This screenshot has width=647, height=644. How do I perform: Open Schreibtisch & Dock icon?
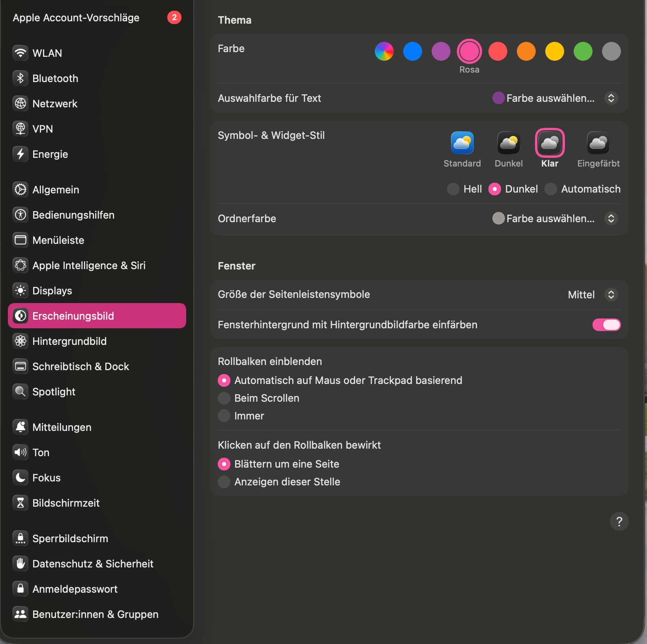pyautogui.click(x=21, y=367)
